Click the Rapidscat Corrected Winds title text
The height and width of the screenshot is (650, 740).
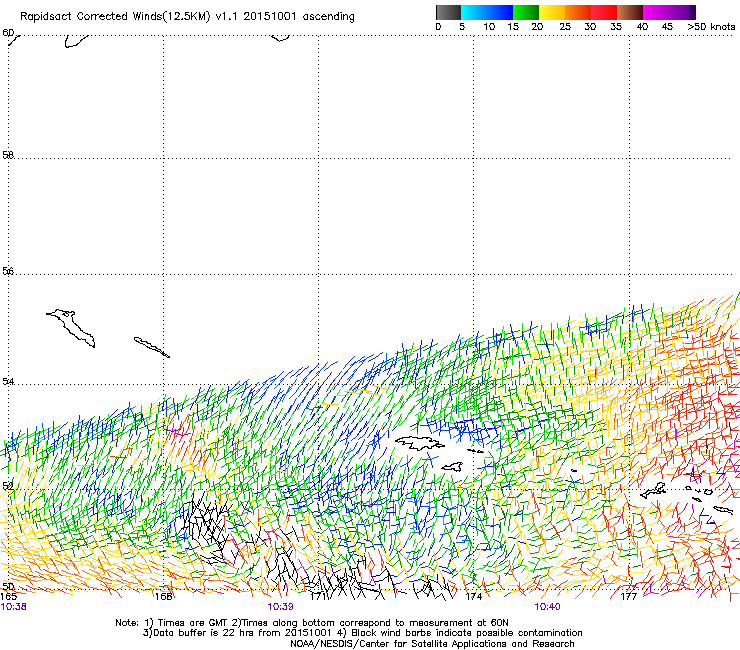click(x=187, y=17)
